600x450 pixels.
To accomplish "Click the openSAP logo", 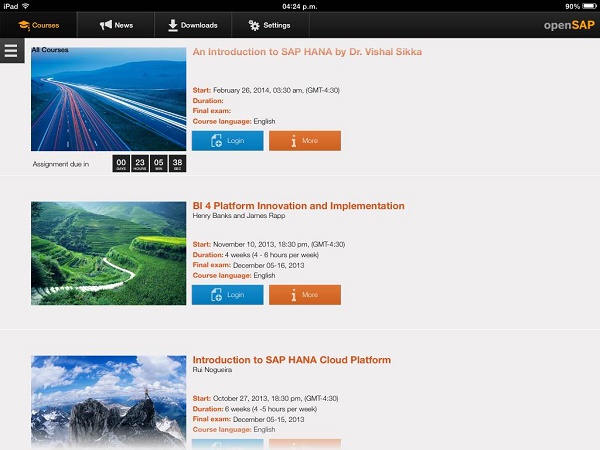I will [x=569, y=25].
